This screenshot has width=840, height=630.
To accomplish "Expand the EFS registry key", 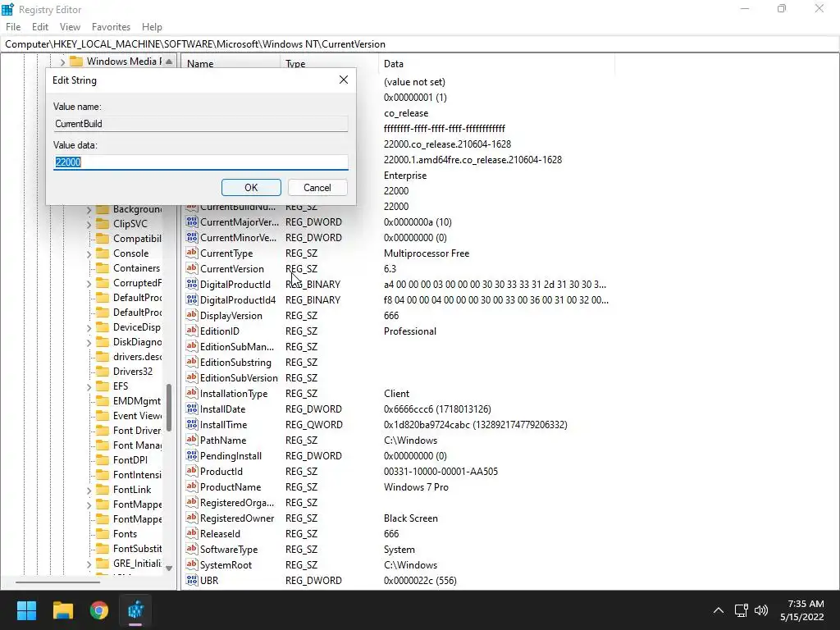I will point(89,387).
